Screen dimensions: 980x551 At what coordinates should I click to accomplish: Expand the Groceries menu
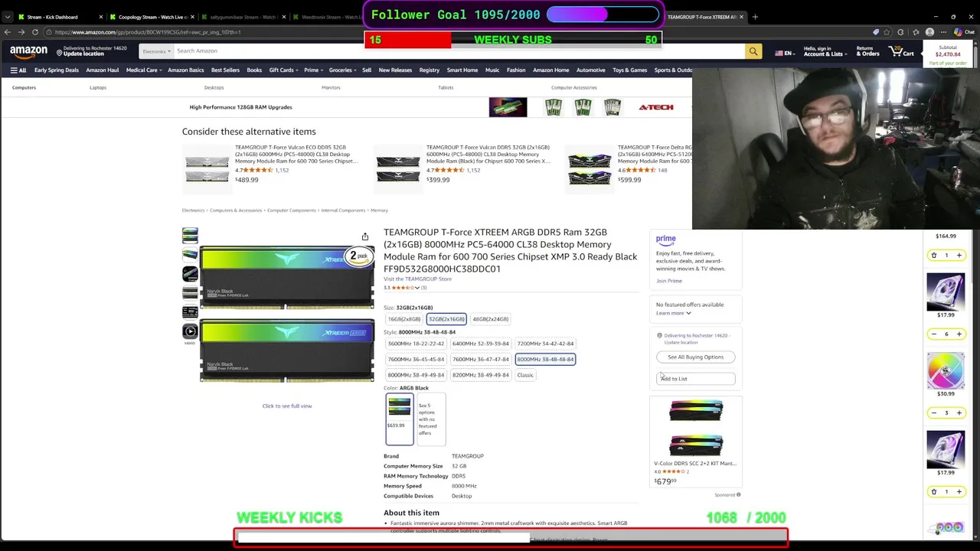coord(341,70)
